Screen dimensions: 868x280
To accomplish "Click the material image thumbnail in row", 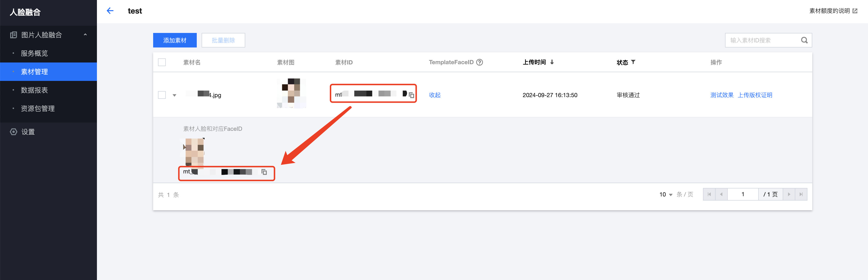I will [291, 93].
